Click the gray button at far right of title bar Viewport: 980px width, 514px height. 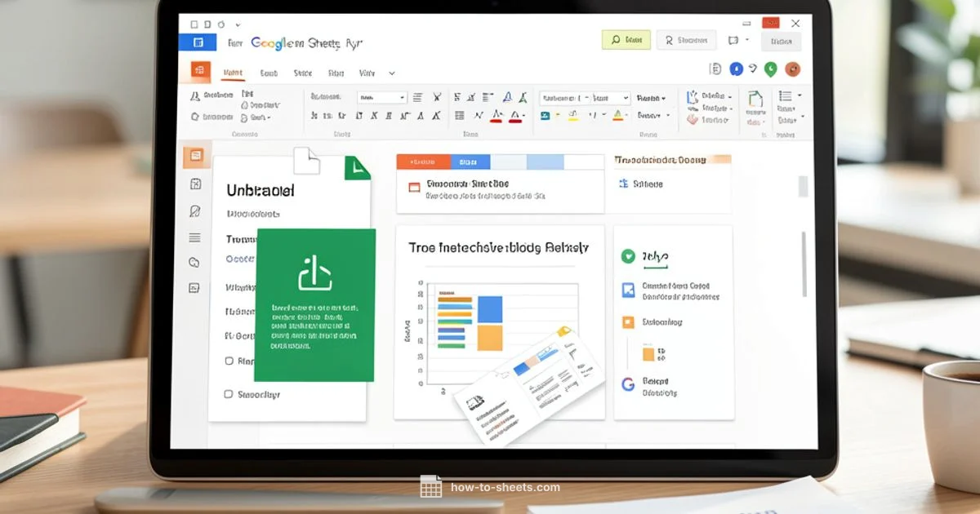tap(781, 42)
